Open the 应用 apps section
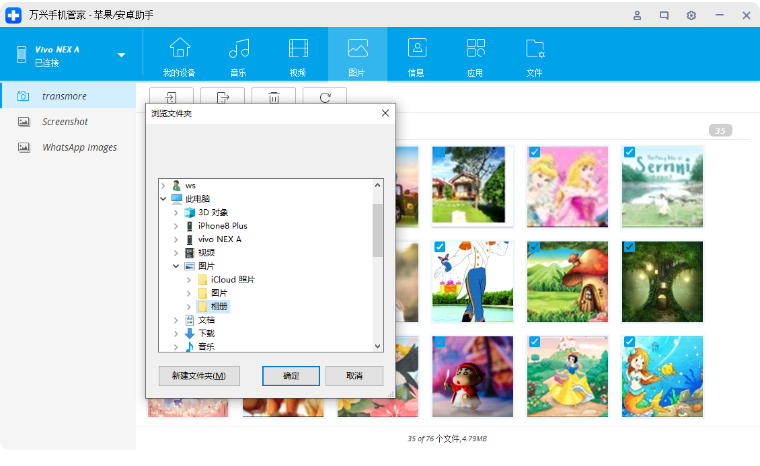 click(x=475, y=56)
